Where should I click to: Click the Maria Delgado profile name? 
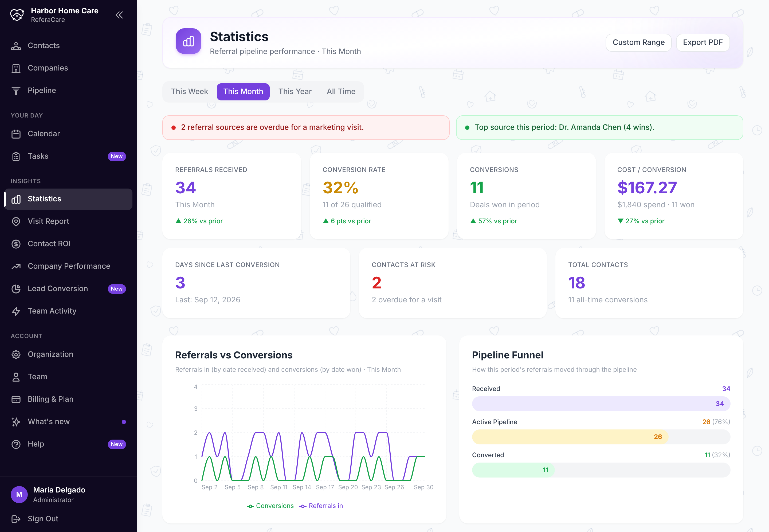[59, 490]
